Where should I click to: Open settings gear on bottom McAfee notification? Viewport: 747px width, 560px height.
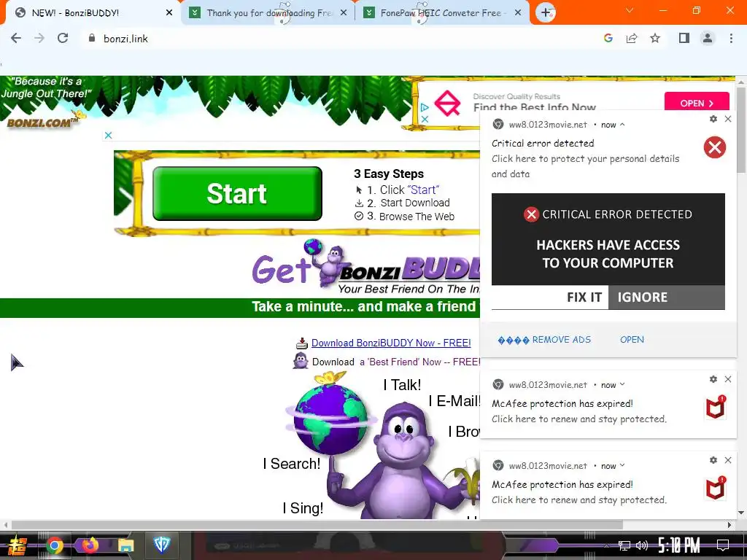point(713,460)
